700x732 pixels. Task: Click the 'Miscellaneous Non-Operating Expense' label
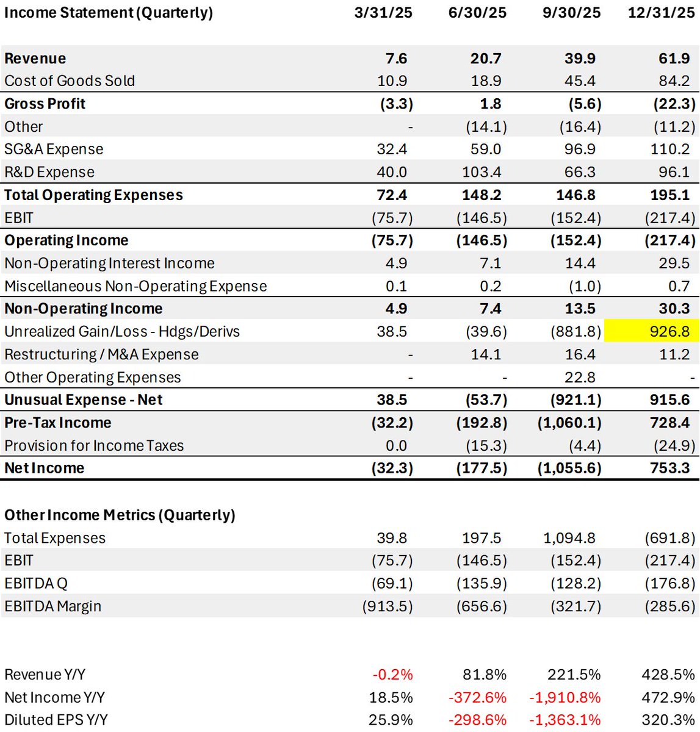135,286
